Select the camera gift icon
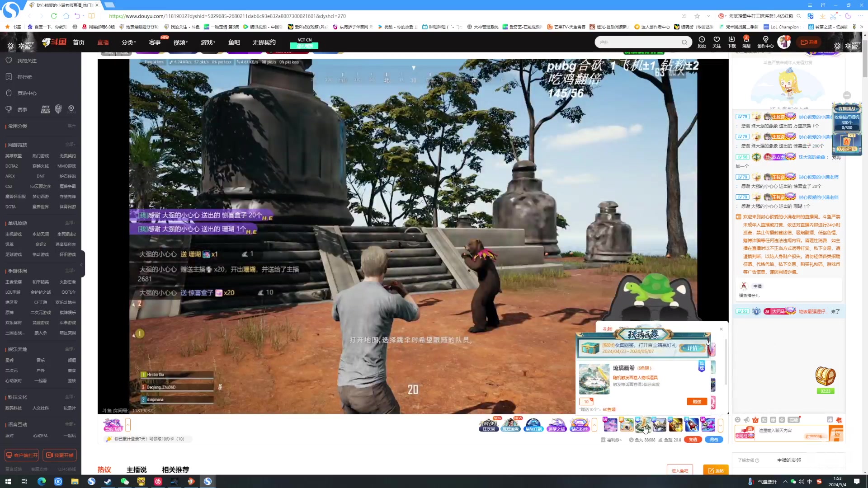Viewport: 868px width, 488px height. (x=627, y=425)
